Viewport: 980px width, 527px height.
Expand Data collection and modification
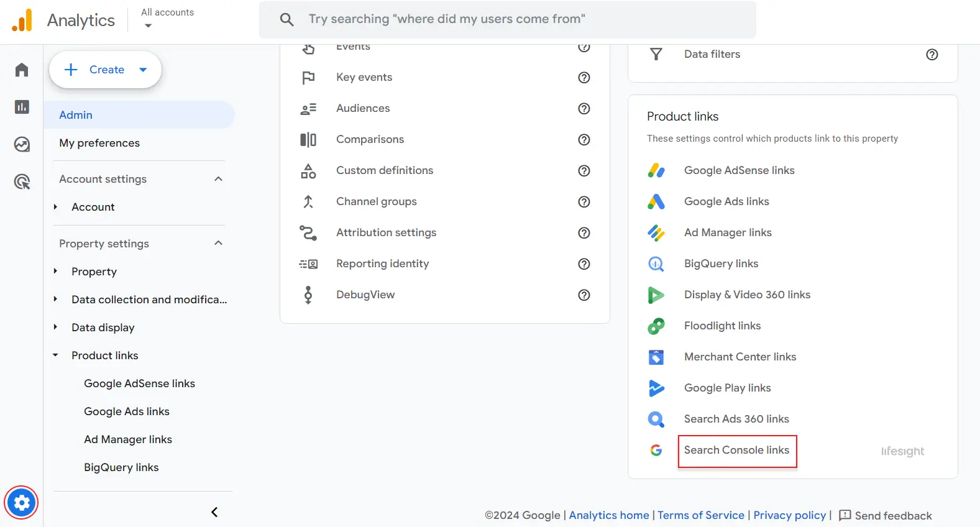tap(55, 299)
